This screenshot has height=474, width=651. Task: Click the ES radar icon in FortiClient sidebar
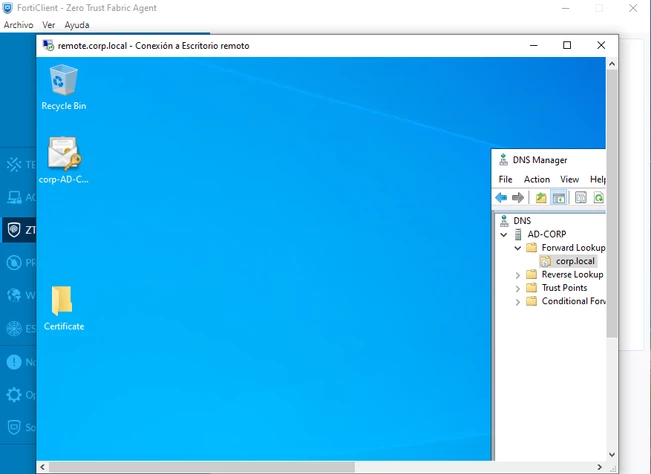point(14,329)
